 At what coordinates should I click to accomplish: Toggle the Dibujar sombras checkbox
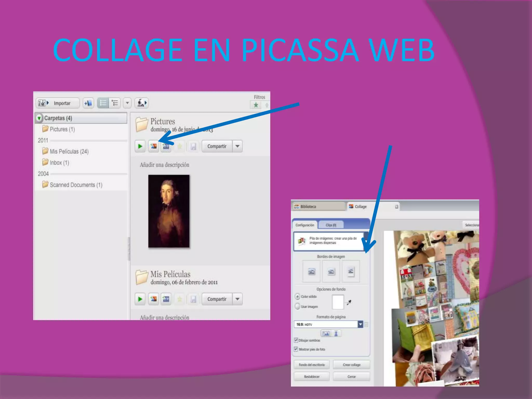click(296, 340)
